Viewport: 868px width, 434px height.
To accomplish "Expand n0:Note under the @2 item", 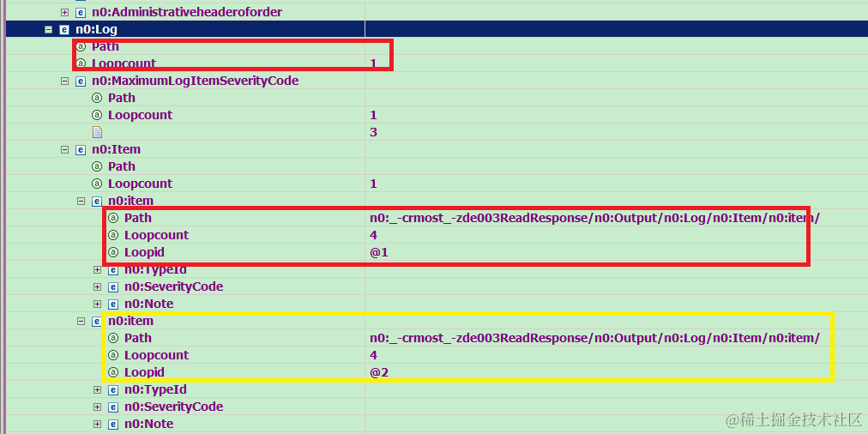I will 98,424.
